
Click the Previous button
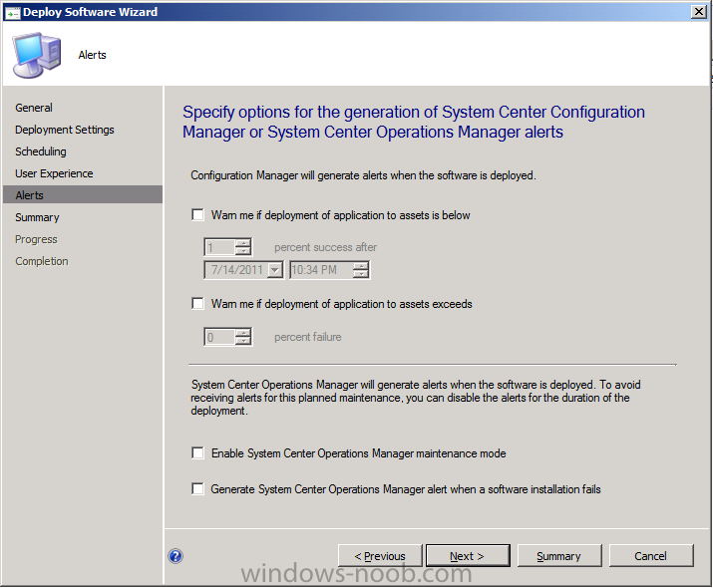coord(380,556)
